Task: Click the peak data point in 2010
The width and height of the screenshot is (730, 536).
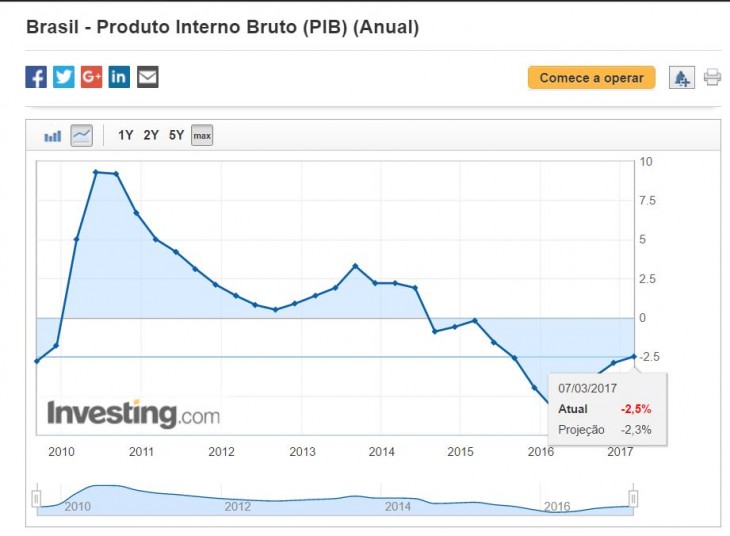Action: point(96,172)
